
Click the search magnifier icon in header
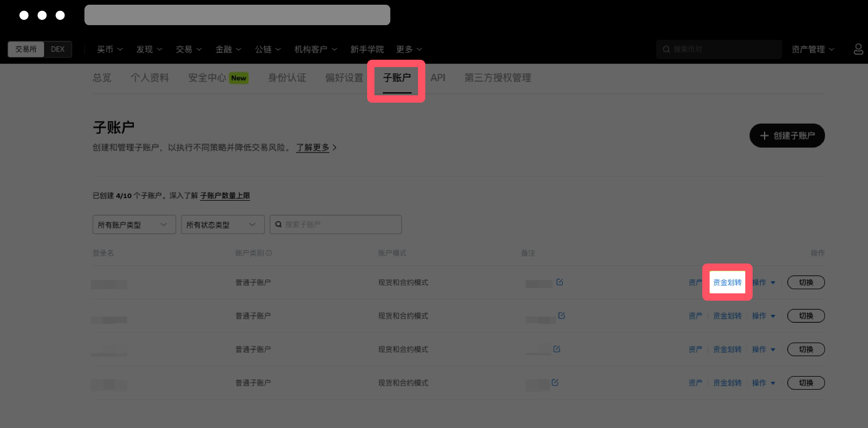pos(666,49)
